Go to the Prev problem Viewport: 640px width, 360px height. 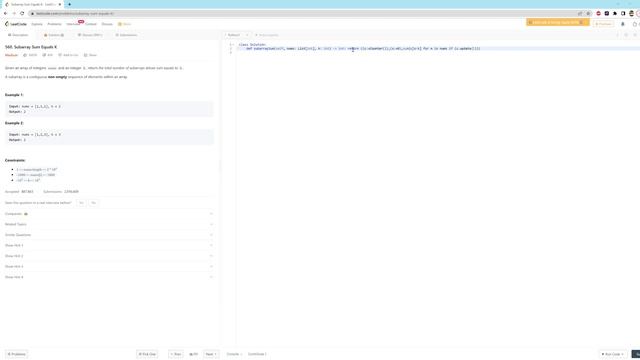pos(176,354)
